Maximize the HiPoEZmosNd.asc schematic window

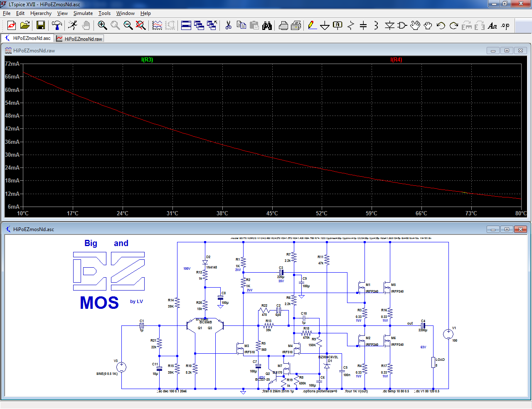(507, 229)
